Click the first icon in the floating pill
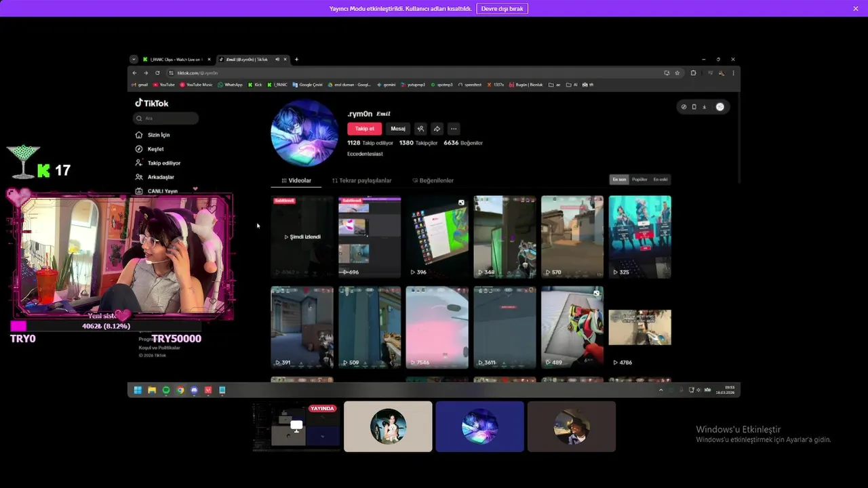The height and width of the screenshot is (488, 868). [684, 107]
